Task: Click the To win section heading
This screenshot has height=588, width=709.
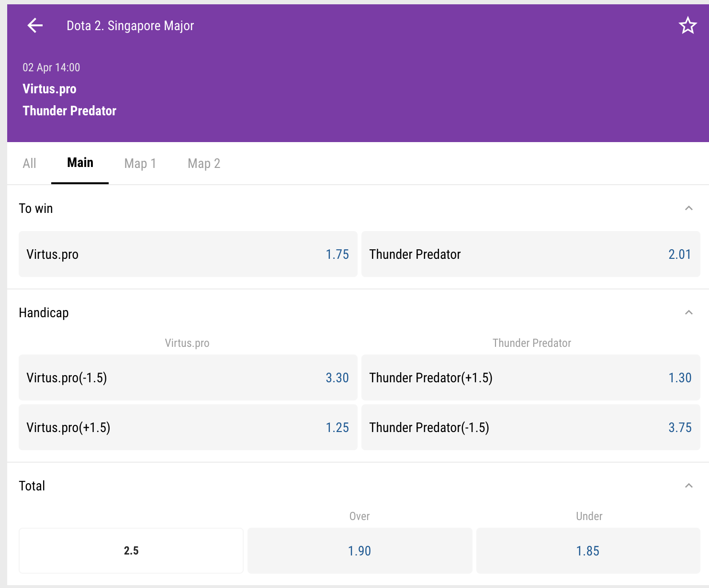Action: coord(36,208)
